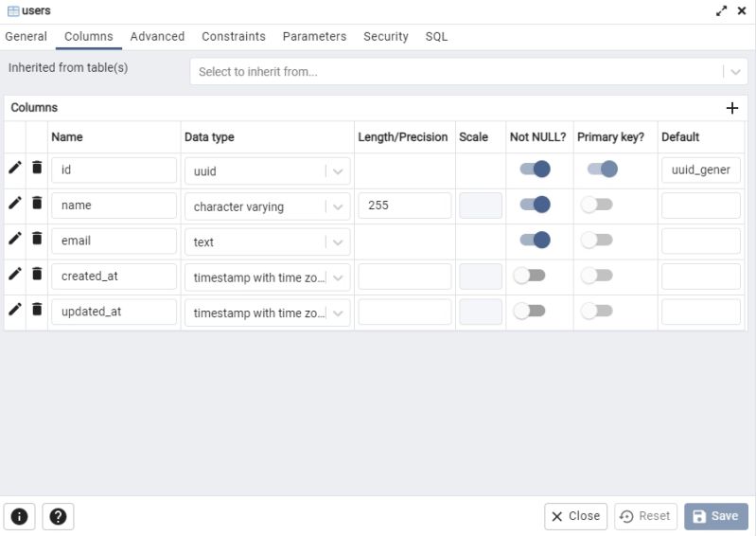Edit the email column row
756x536 pixels.
pyautogui.click(x=15, y=239)
